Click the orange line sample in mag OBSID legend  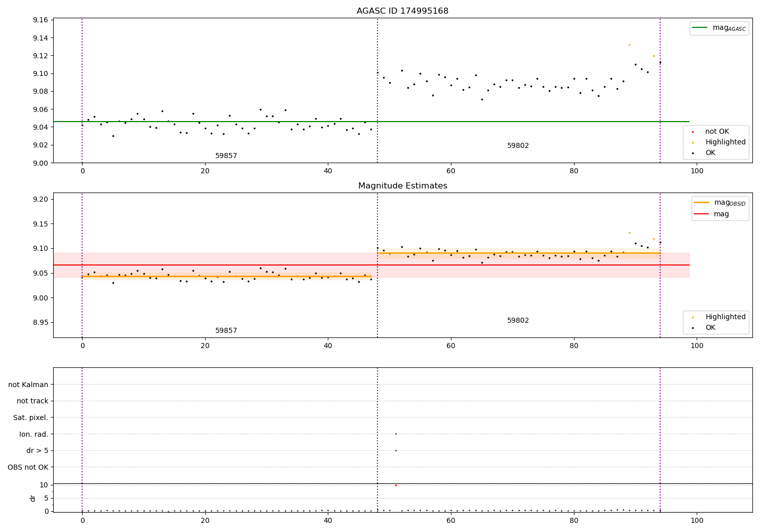point(702,202)
